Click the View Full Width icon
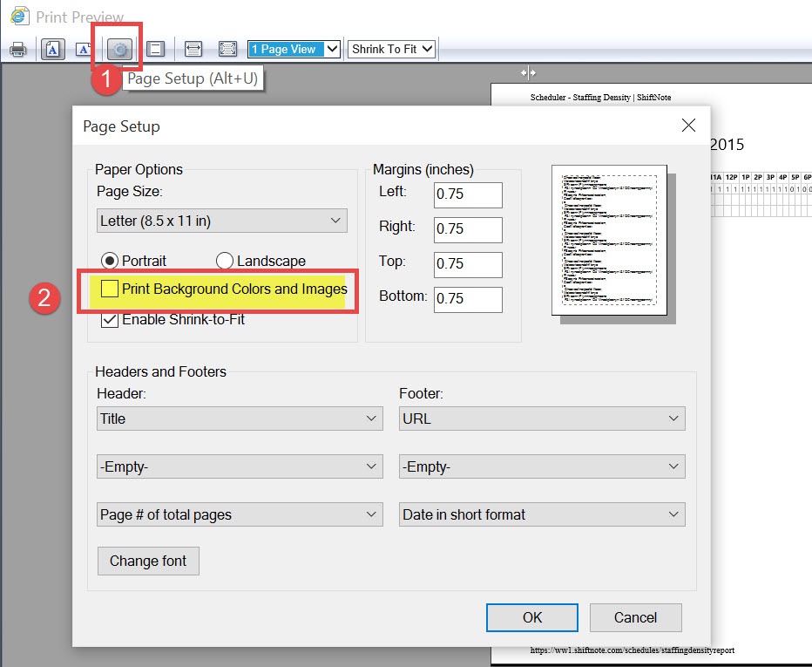Screen dimensions: 812x667 (x=193, y=49)
